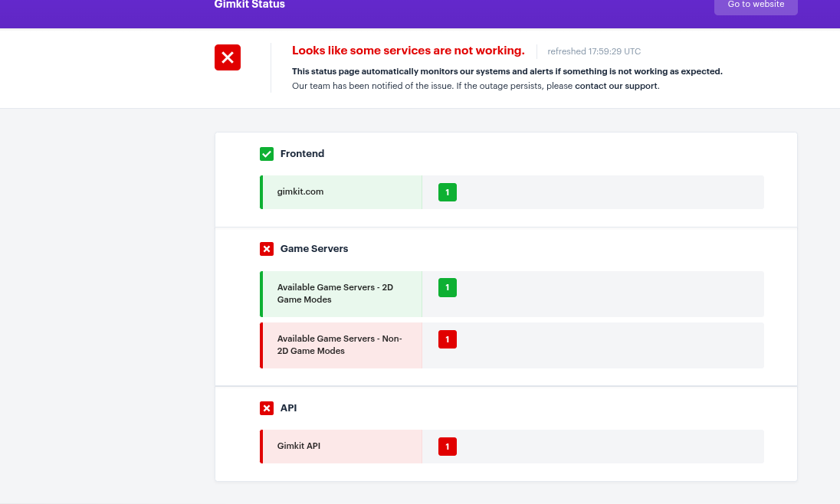Select the Gimkit API service label

(299, 446)
